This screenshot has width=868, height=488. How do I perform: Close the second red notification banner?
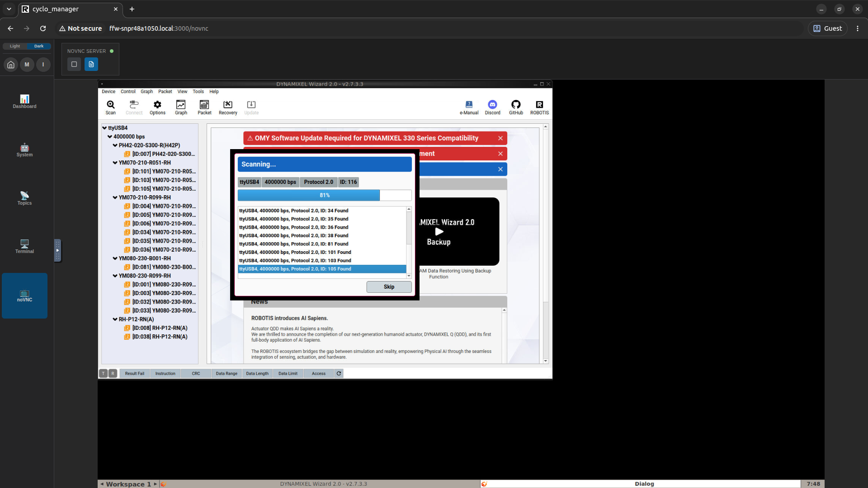[500, 154]
